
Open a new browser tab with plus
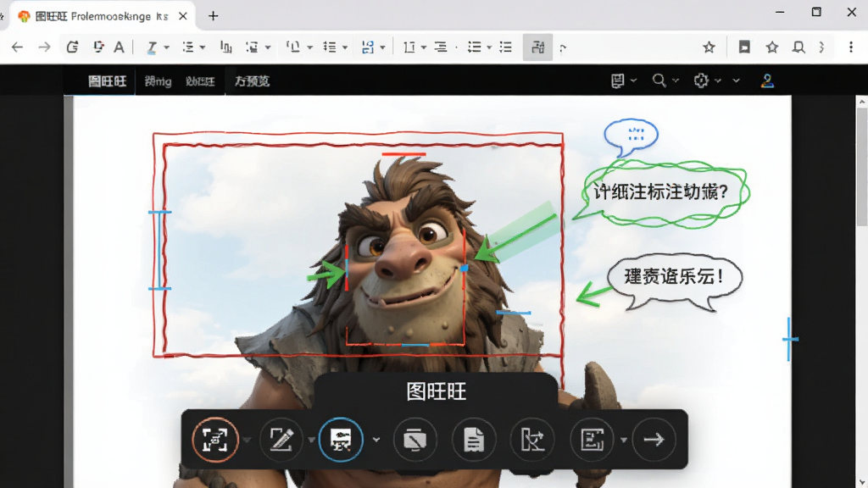[213, 16]
